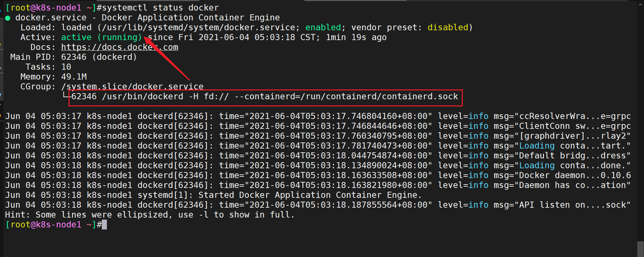This screenshot has height=257, width=644.
Task: Click the bottom '[root@k8s-node1 ~]#' prompt
Action: pyautogui.click(x=54, y=224)
